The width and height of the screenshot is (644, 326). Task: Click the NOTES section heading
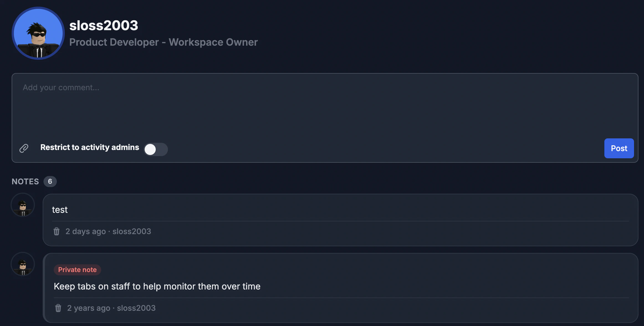[x=25, y=182]
